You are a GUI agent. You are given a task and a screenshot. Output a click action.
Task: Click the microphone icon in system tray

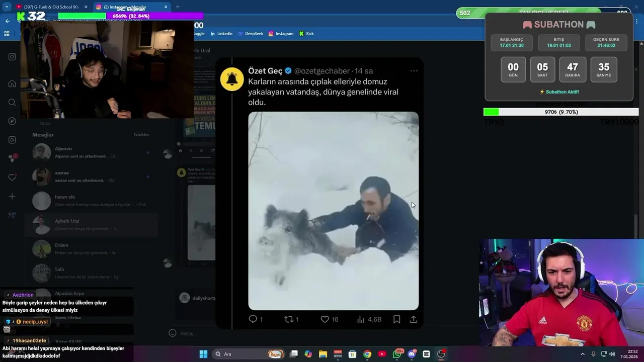pos(594,354)
